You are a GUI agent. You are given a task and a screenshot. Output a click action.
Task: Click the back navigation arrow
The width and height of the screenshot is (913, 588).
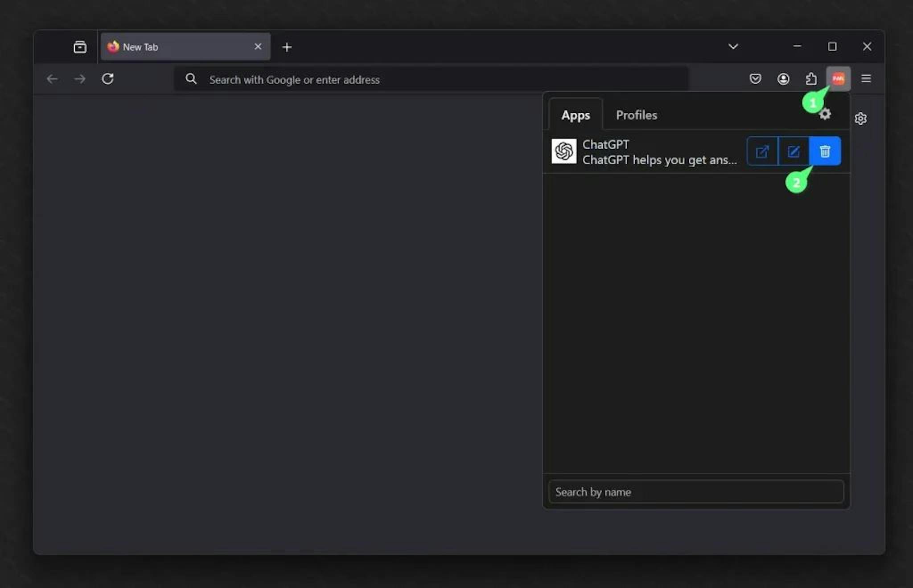click(52, 79)
